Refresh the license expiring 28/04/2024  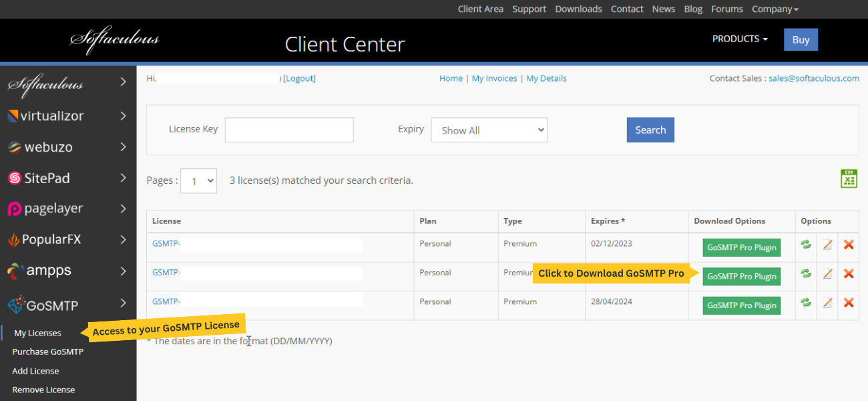coord(806,303)
